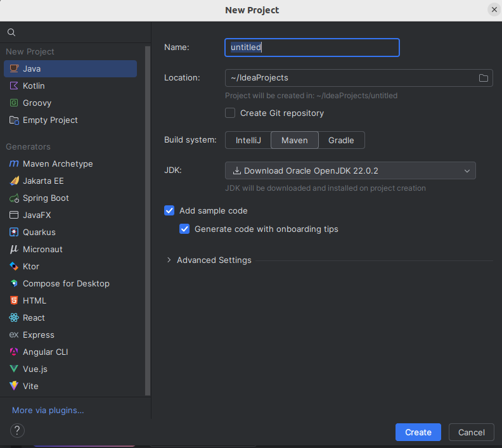Choose Gradle build system
Screen dimensions: 502x448
point(341,140)
